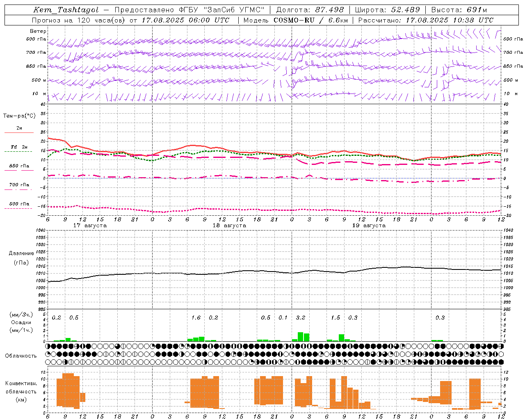Screen dimensions: 525x420
Task: Click the "Td 2м" dew point legend entry
Action: pos(19,147)
